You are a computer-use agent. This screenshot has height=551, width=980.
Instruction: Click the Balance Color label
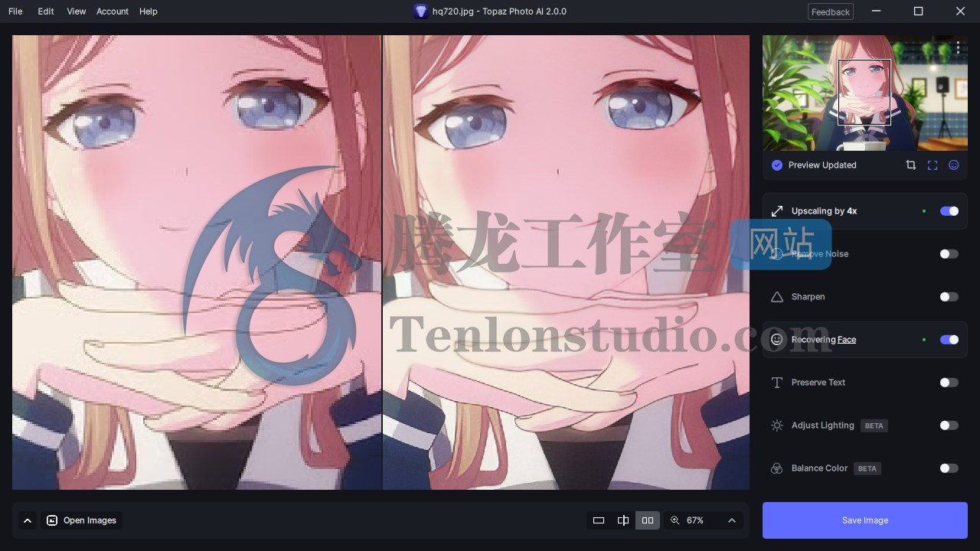pyautogui.click(x=820, y=468)
